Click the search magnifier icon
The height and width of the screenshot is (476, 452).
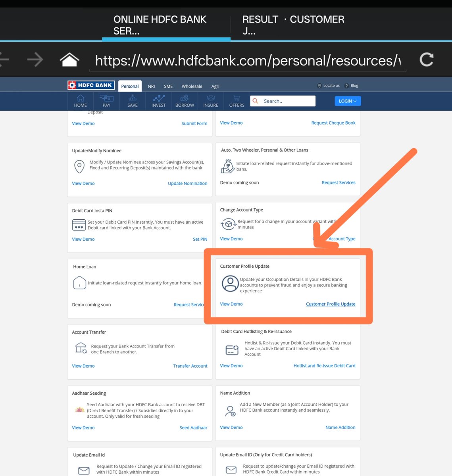point(256,101)
